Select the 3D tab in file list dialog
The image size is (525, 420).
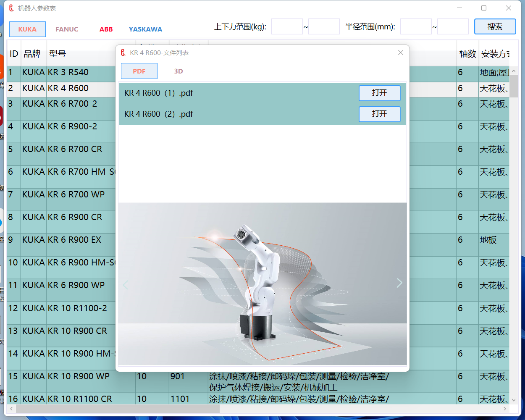(178, 71)
